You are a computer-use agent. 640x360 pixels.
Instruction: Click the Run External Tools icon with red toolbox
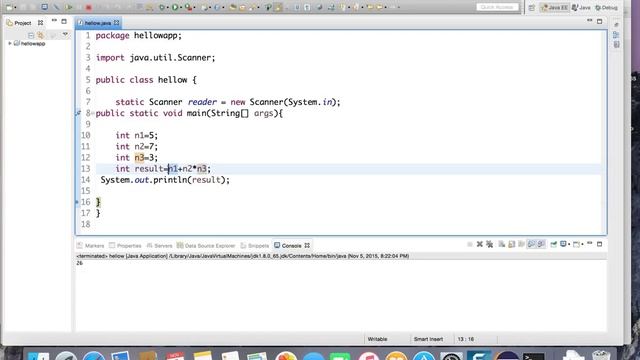pos(188,7)
